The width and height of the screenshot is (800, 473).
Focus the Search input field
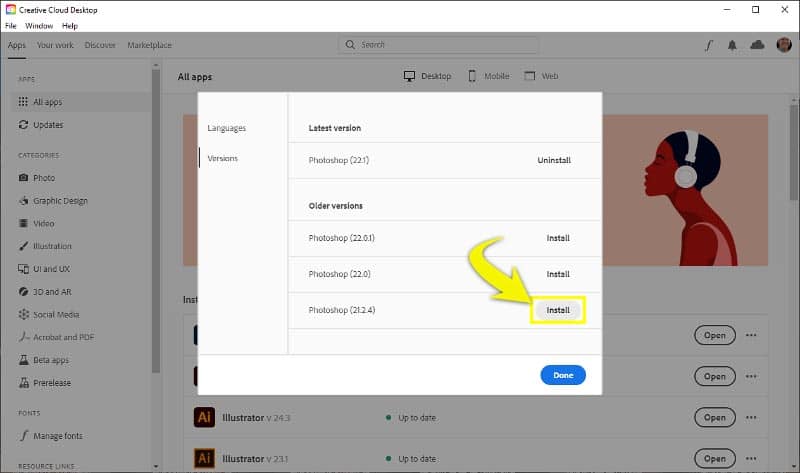click(438, 45)
